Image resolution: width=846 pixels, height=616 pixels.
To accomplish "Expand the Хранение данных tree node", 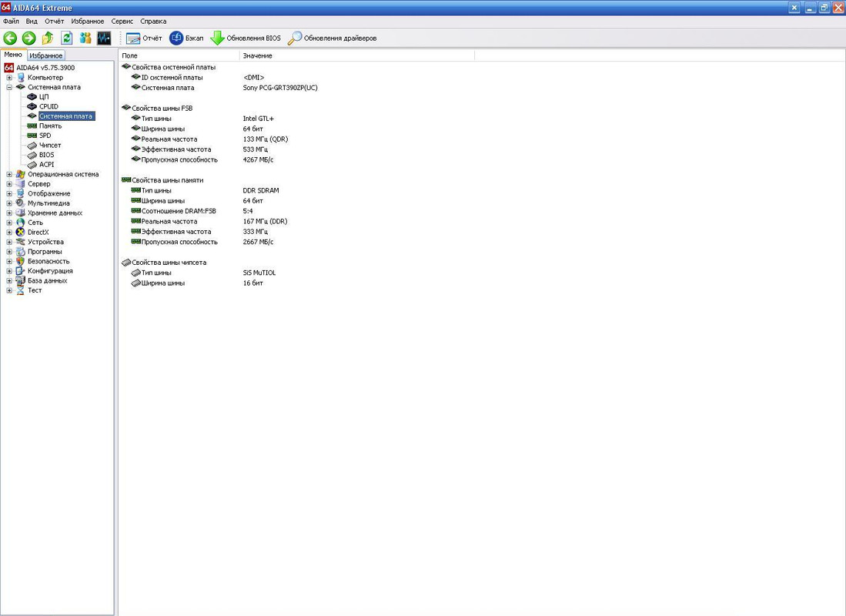I will tap(9, 213).
